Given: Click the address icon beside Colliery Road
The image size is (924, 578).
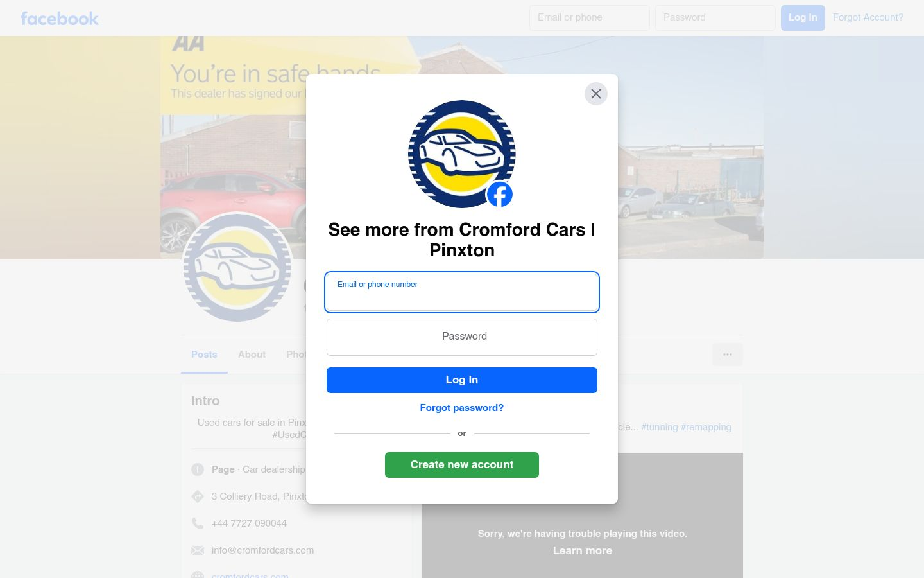Looking at the screenshot, I should tap(198, 496).
